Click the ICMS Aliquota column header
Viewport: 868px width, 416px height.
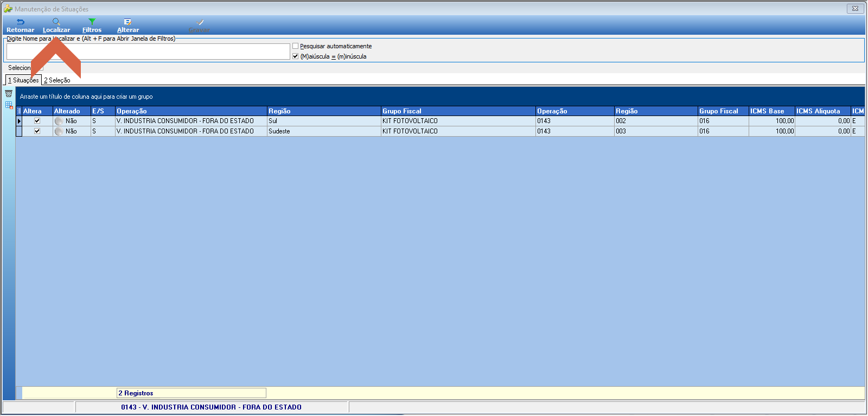pos(823,111)
